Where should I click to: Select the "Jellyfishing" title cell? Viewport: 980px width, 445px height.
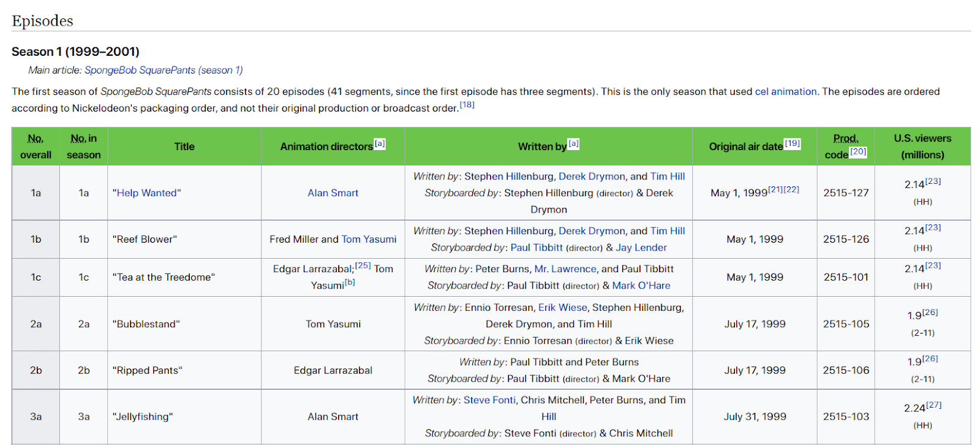(184, 417)
